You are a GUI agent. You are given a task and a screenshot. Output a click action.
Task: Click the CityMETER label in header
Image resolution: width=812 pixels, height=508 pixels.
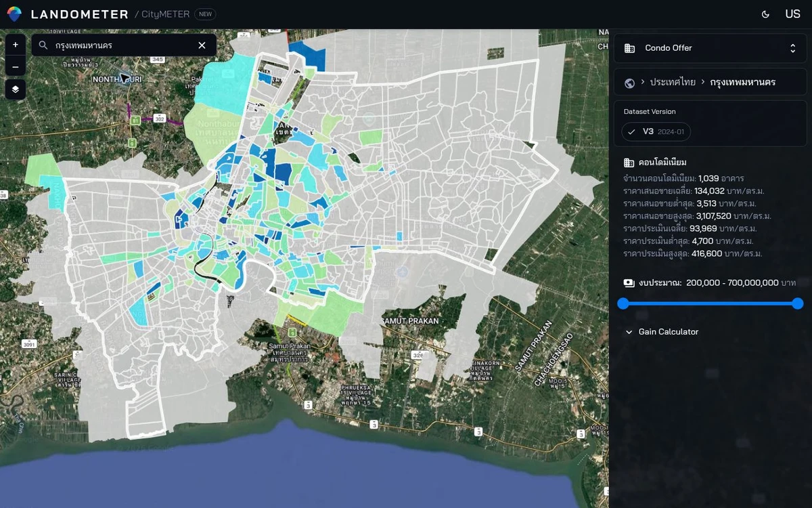[x=166, y=14]
